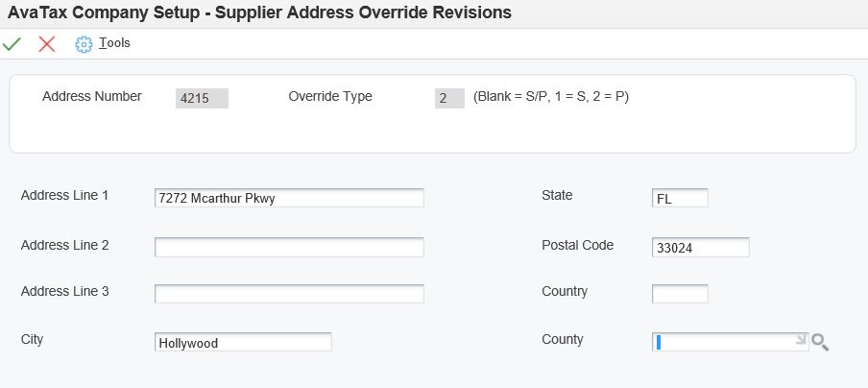868x388 pixels.
Task: Open the Tools menu label
Action: [114, 43]
